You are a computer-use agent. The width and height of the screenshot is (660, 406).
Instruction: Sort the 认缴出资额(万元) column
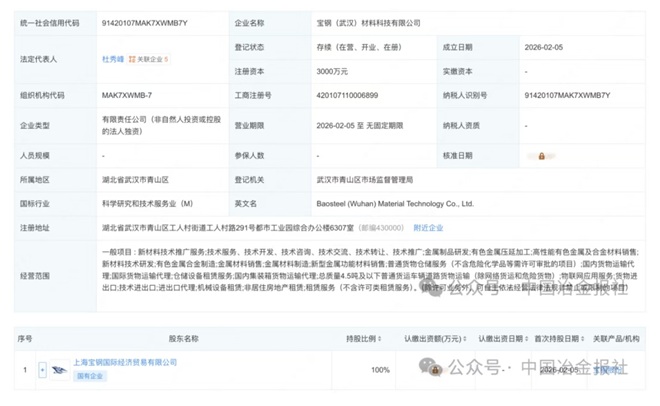click(464, 338)
